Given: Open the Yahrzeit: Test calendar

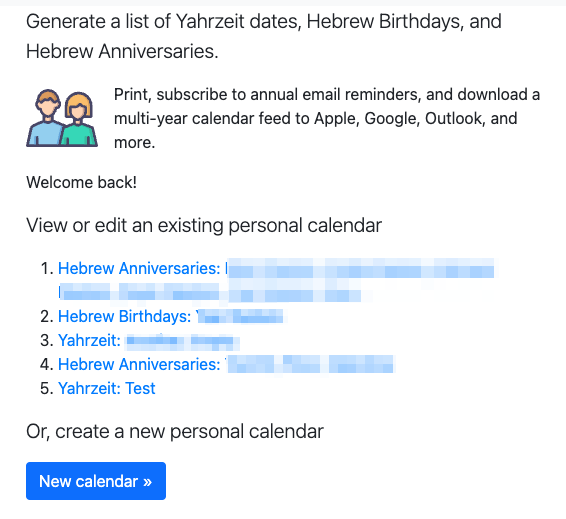Looking at the screenshot, I should tap(107, 389).
